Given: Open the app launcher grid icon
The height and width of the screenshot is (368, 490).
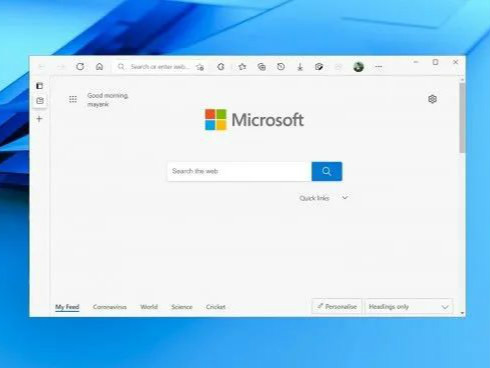Looking at the screenshot, I should [73, 99].
